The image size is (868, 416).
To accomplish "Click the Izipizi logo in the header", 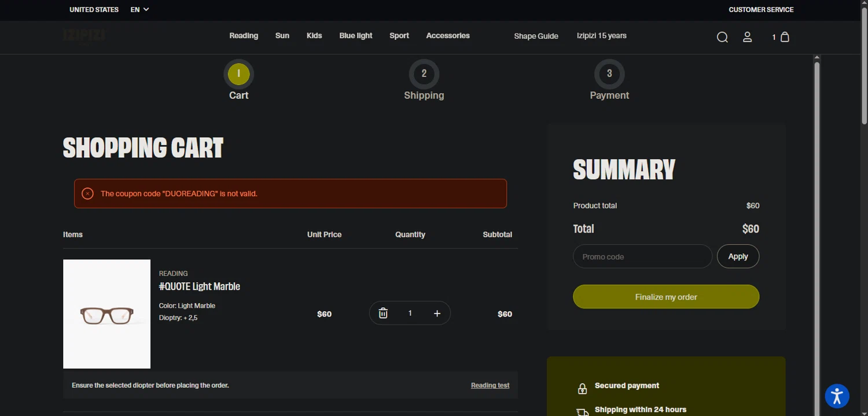I will coord(84,36).
